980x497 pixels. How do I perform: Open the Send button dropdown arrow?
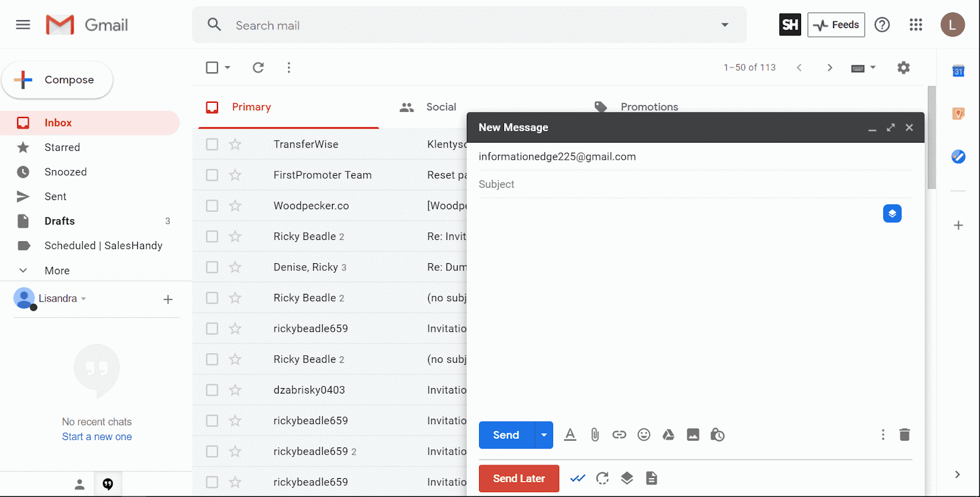click(544, 435)
